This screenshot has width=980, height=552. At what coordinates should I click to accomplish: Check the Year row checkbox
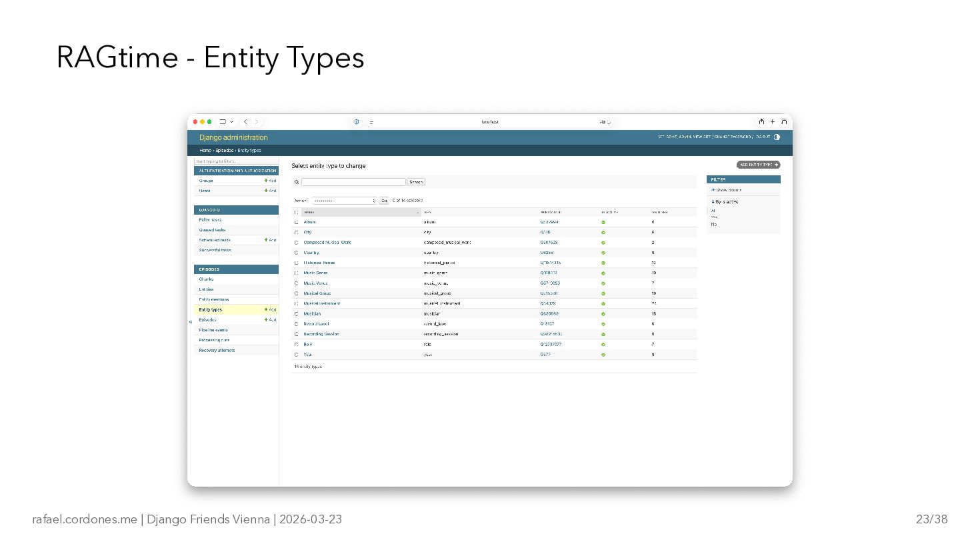coord(296,355)
